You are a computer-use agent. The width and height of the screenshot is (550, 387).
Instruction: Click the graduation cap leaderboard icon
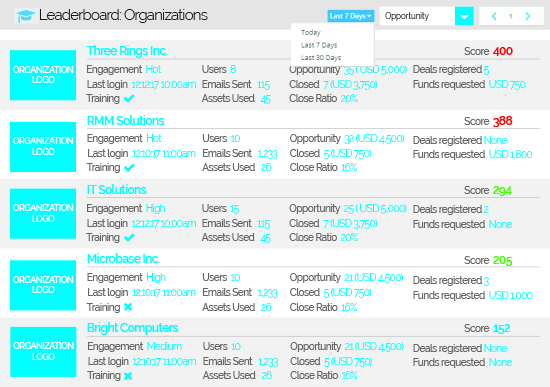click(25, 16)
